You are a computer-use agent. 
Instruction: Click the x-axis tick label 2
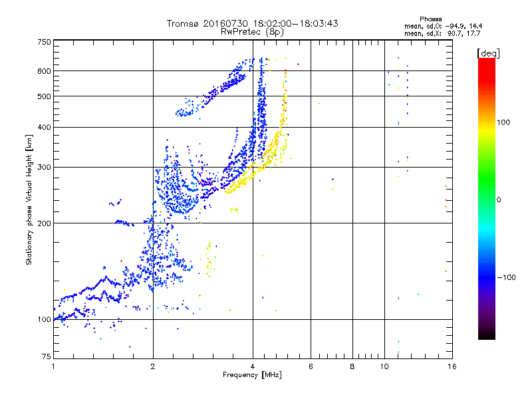pos(153,366)
